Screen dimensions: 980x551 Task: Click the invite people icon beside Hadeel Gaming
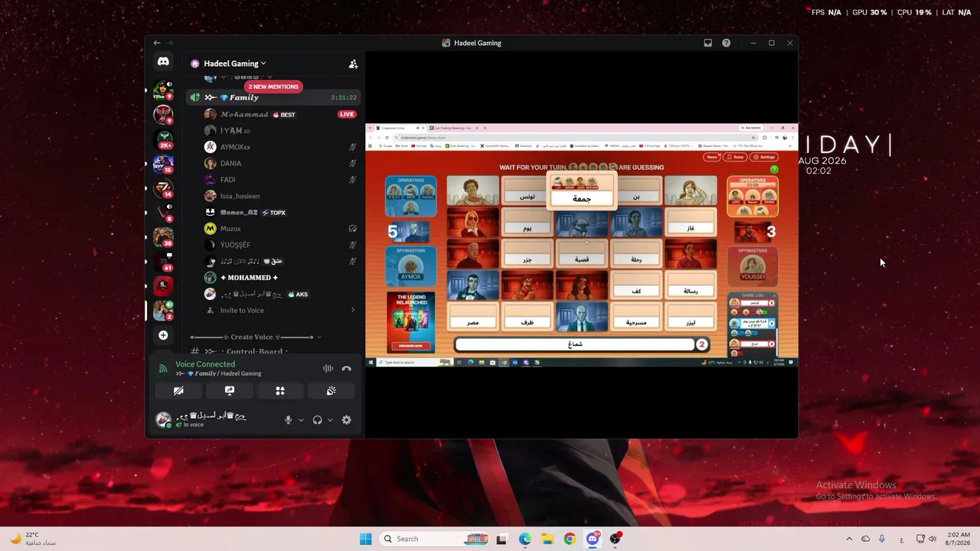tap(353, 64)
